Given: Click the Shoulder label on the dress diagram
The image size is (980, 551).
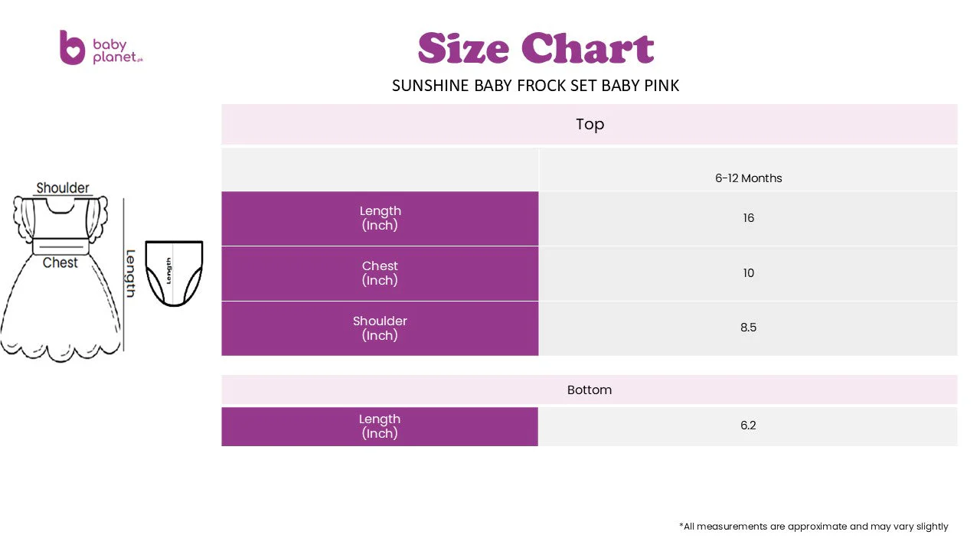Looking at the screenshot, I should pos(63,187).
